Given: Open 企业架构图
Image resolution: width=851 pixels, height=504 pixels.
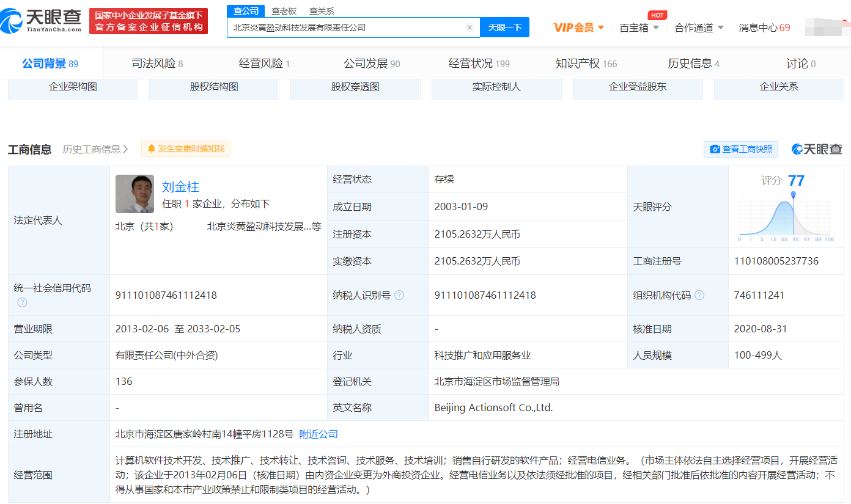Looking at the screenshot, I should 73,87.
